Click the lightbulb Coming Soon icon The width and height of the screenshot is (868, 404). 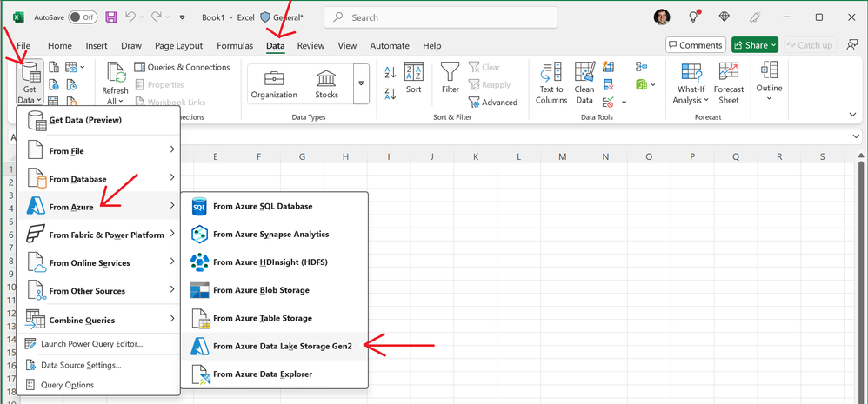click(x=694, y=17)
